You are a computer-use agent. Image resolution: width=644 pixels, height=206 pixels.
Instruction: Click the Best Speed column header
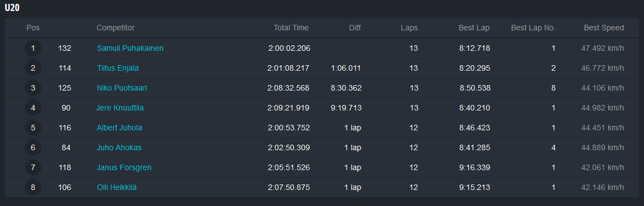[x=604, y=28]
